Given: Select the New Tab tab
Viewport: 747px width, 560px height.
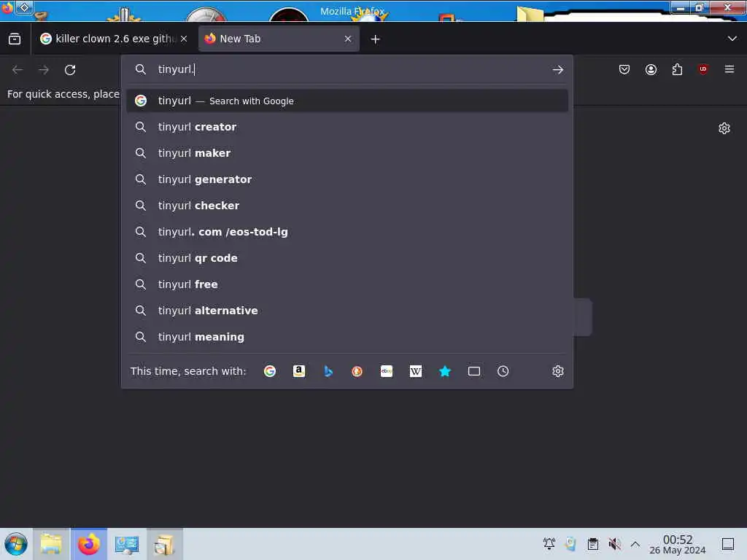Looking at the screenshot, I should (279, 39).
